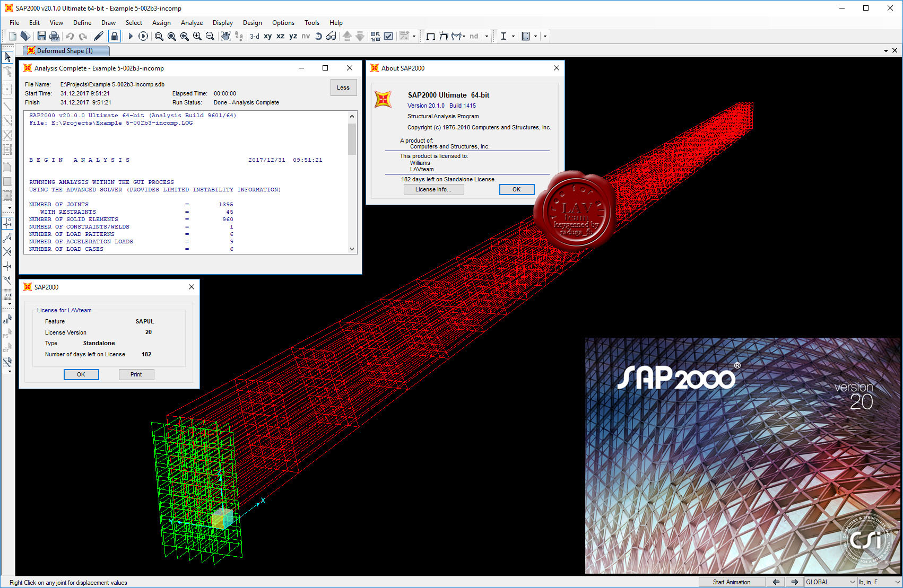This screenshot has height=588, width=903.
Task: Expand the Show Forces/Stresses dropdown arrow
Action: [x=464, y=36]
